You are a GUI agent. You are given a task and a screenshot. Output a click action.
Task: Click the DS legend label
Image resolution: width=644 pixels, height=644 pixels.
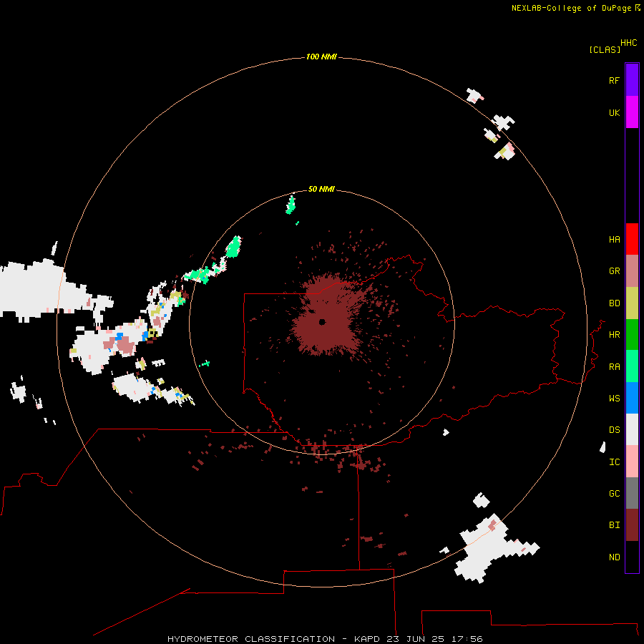point(614,429)
